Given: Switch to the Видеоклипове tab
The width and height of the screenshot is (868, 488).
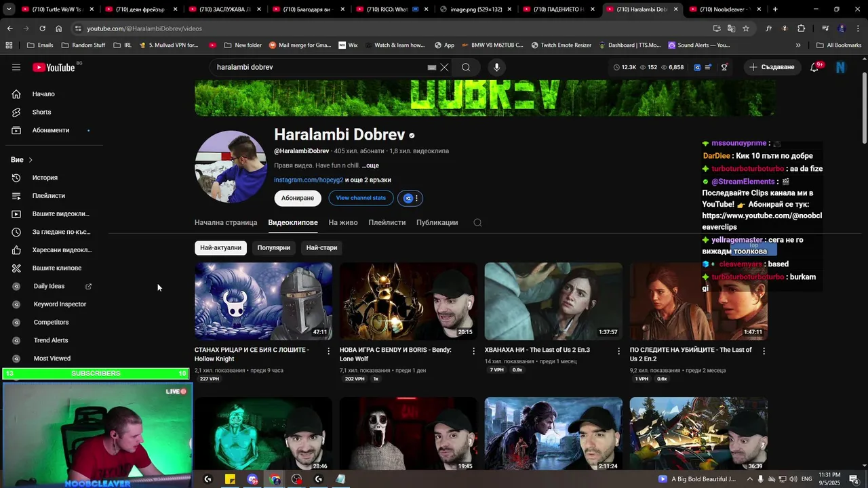Looking at the screenshot, I should point(293,222).
